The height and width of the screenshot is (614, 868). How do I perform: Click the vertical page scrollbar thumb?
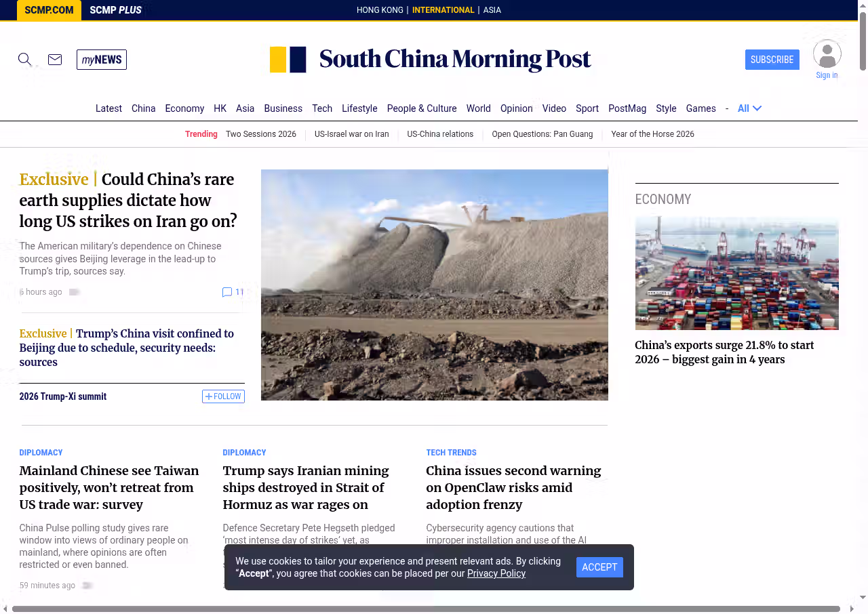(x=863, y=41)
